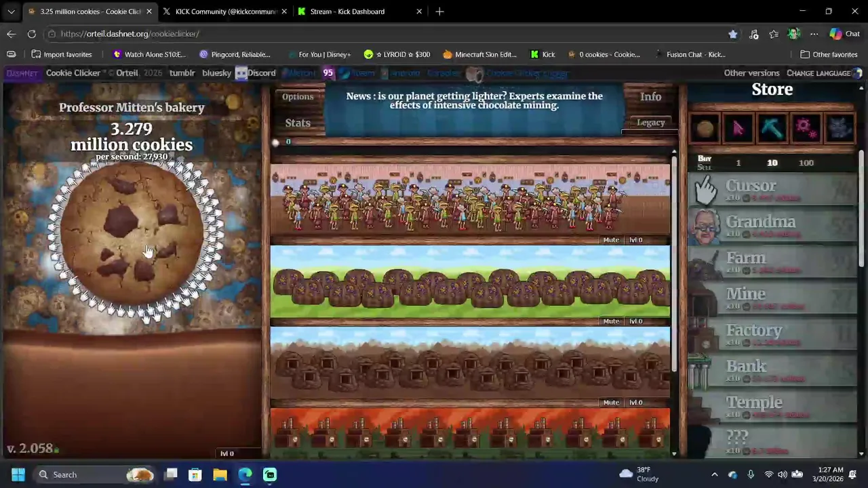Purchase the Factory building
The height and width of the screenshot is (488, 868).
[772, 335]
